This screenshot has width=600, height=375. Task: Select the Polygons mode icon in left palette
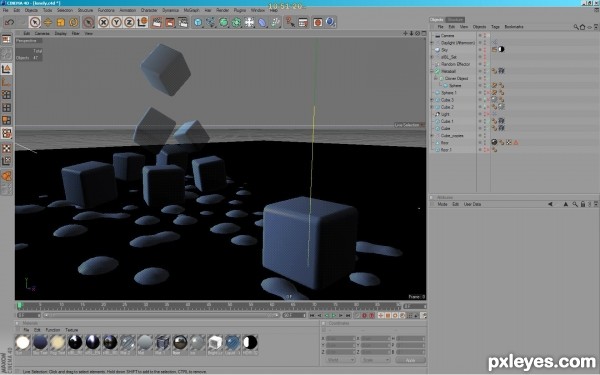(x=7, y=120)
